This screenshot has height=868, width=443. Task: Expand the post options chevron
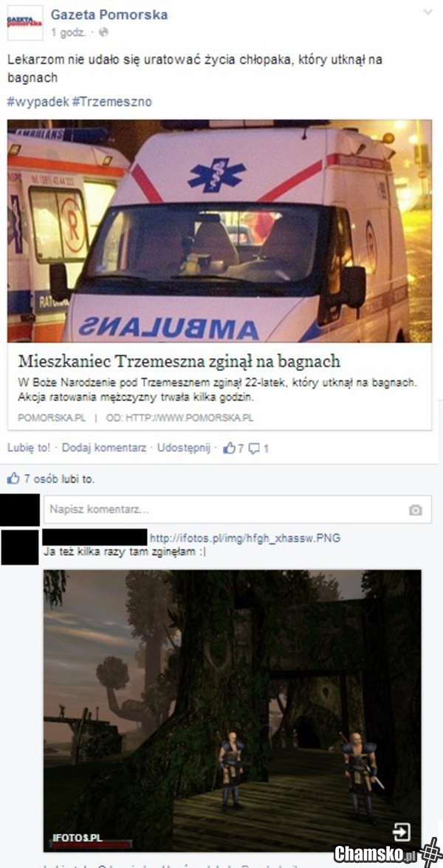(x=427, y=12)
